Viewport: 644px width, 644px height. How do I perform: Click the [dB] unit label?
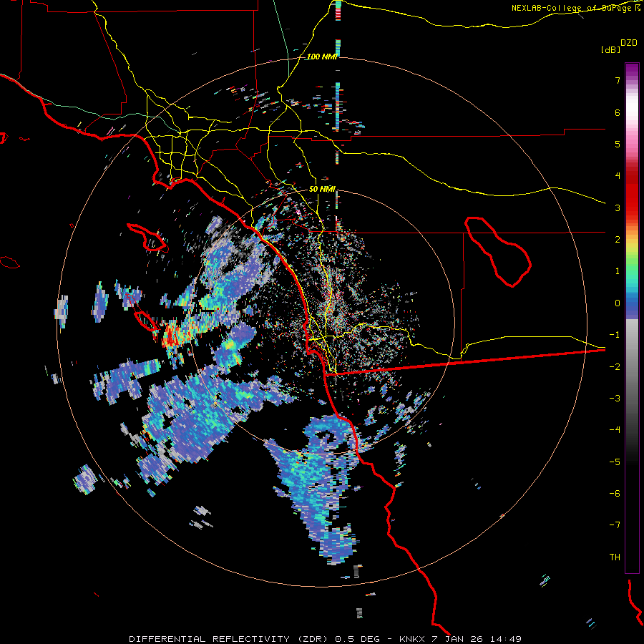(x=610, y=49)
